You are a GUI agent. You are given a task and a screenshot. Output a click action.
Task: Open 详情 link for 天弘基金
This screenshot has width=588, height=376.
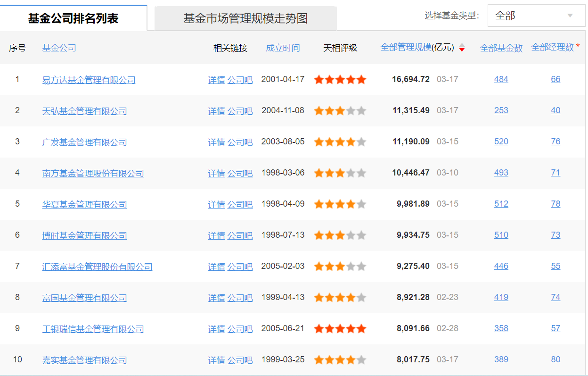click(216, 111)
